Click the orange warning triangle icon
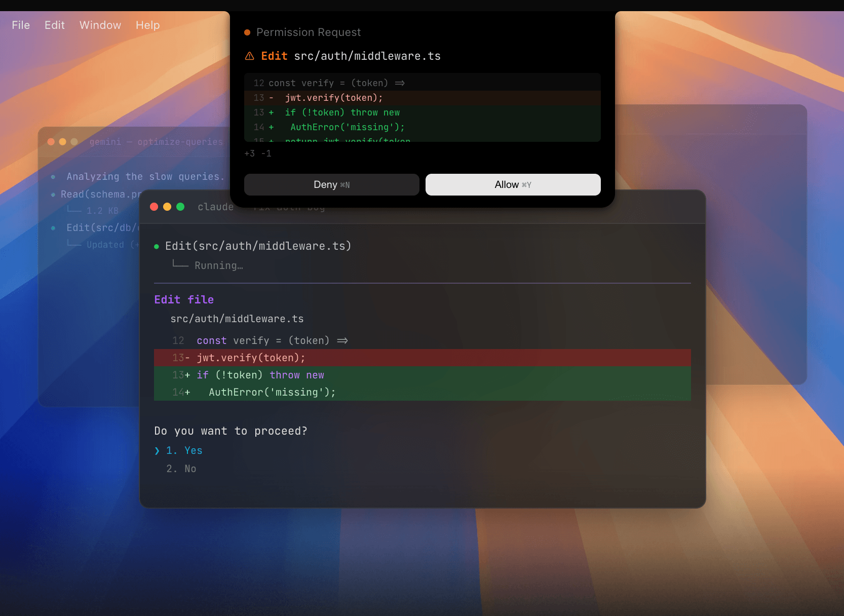844x616 pixels. pyautogui.click(x=250, y=56)
